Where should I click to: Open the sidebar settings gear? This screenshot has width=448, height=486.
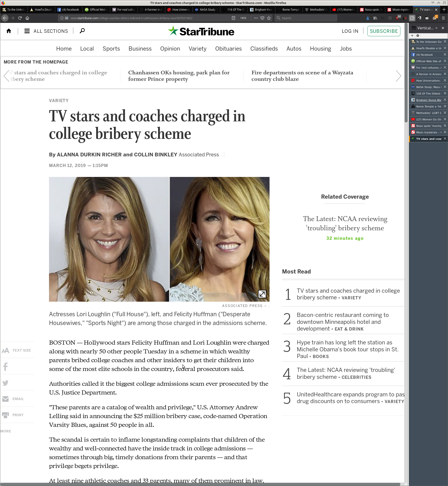pyautogui.click(x=418, y=36)
